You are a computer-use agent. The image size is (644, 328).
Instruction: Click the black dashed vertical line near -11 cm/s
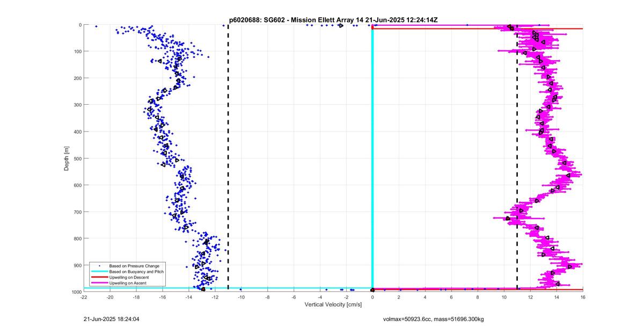(x=228, y=157)
